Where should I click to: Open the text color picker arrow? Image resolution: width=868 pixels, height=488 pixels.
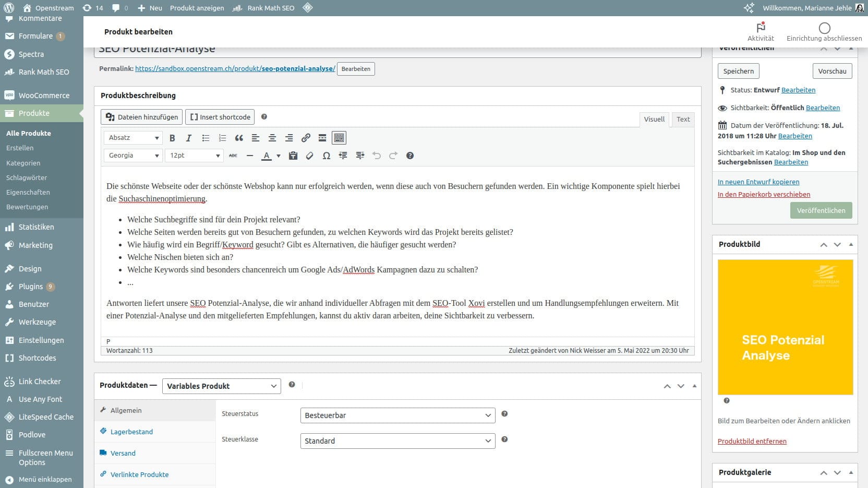pos(279,156)
